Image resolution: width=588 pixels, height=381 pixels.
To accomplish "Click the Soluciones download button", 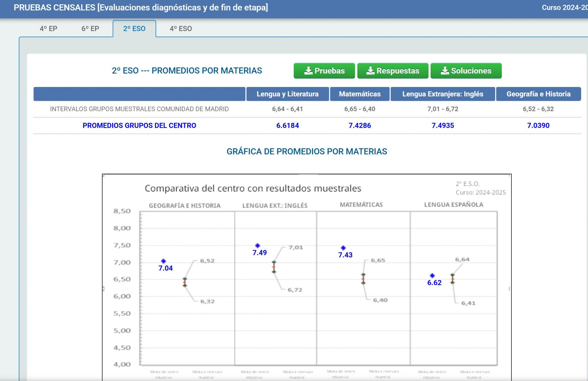I will click(466, 70).
